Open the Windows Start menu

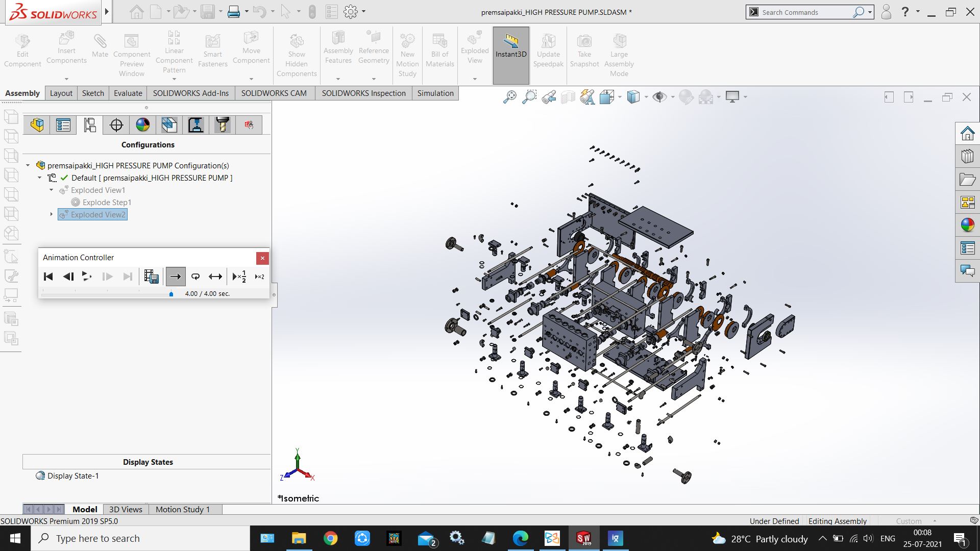[x=15, y=538]
